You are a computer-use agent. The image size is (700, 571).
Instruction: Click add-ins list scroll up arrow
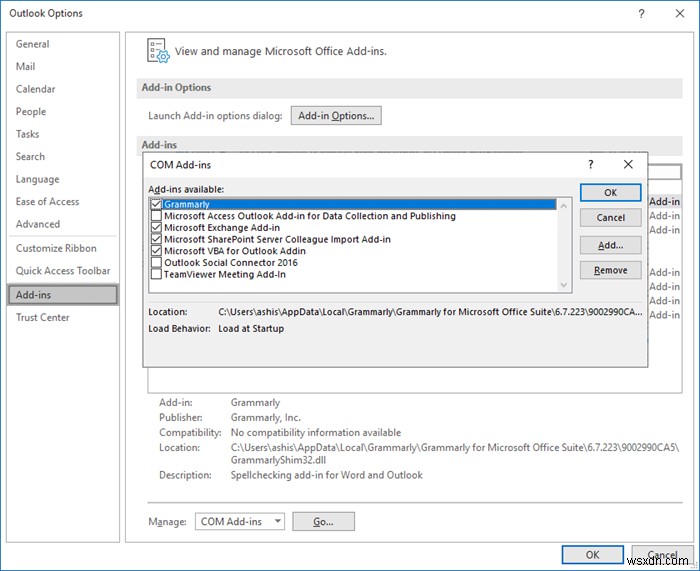(564, 205)
